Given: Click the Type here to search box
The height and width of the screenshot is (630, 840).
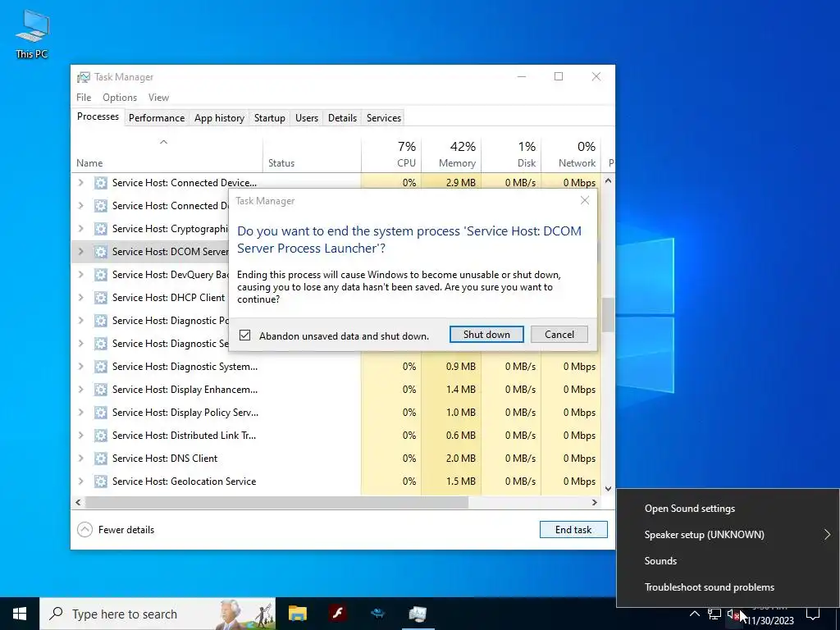Looking at the screenshot, I should point(157,614).
